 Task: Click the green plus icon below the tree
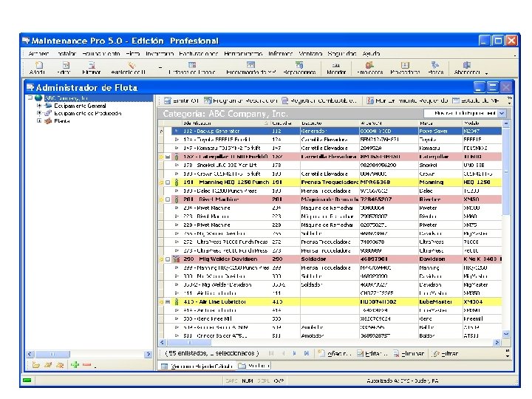(x=75, y=365)
